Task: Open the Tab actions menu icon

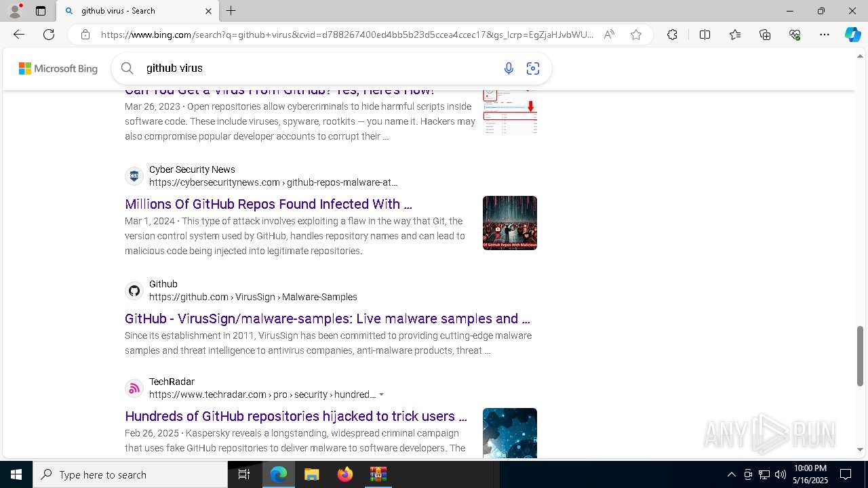Action: pyautogui.click(x=41, y=11)
